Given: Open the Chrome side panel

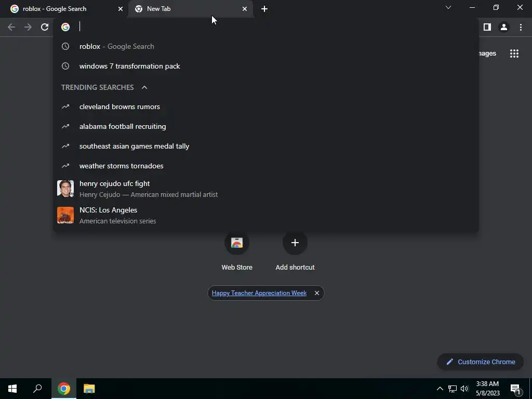Looking at the screenshot, I should point(487,27).
